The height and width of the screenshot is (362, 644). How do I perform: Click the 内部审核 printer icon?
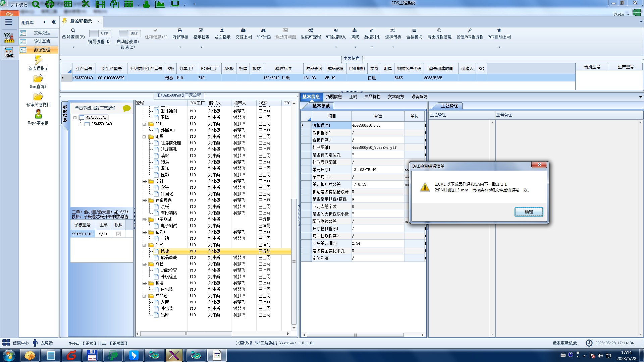pyautogui.click(x=180, y=31)
